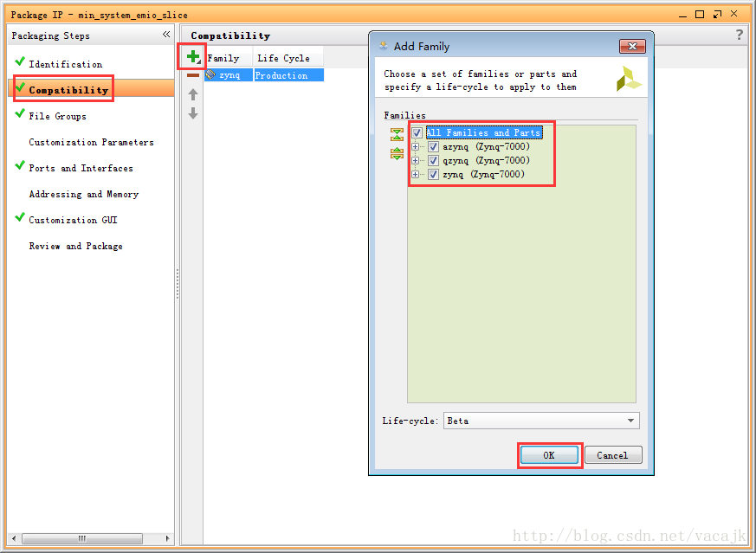Toggle the azynq (Zynq-7000) checkbox
This screenshot has height=553, width=756.
(433, 146)
